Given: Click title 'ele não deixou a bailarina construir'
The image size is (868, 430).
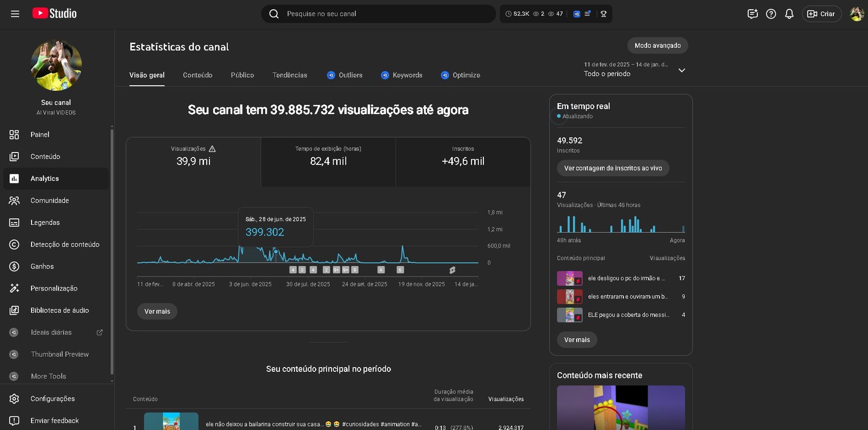Looking at the screenshot, I should [312, 425].
